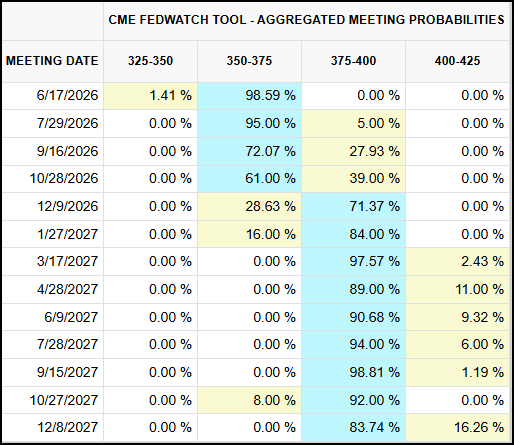Screen dimensions: 514x445
Task: Click the 97.57 % probability cell
Action: point(353,261)
